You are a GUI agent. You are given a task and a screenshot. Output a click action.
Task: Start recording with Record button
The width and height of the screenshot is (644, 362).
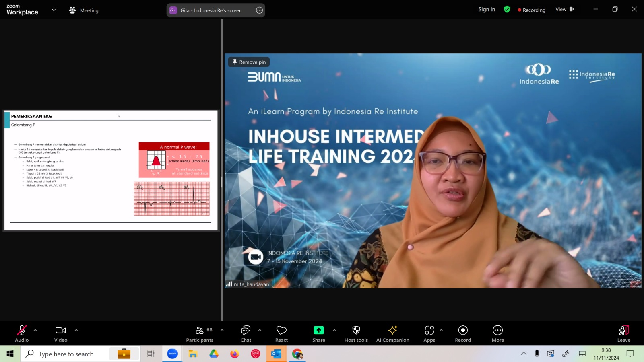[463, 334]
